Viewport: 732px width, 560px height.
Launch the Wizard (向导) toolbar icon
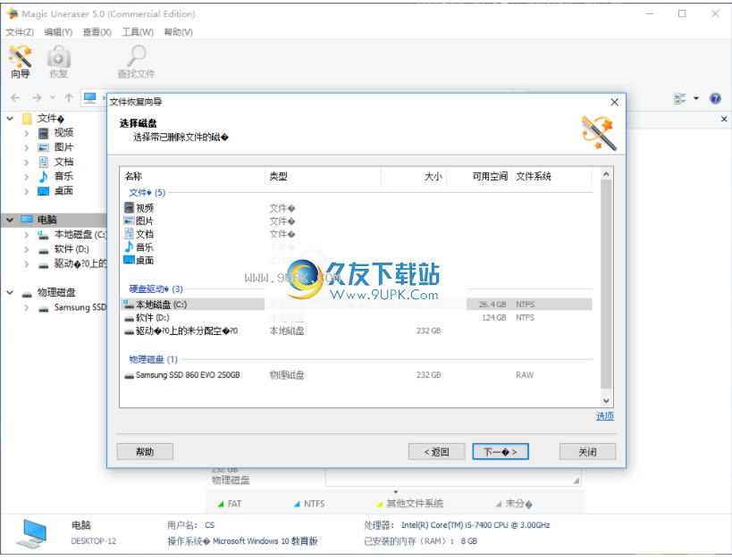coord(20,62)
